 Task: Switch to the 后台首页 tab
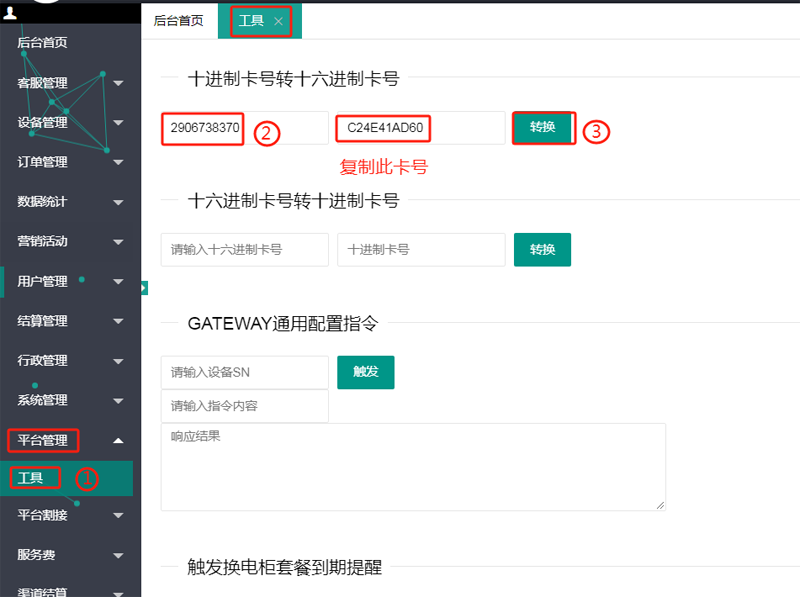click(179, 20)
